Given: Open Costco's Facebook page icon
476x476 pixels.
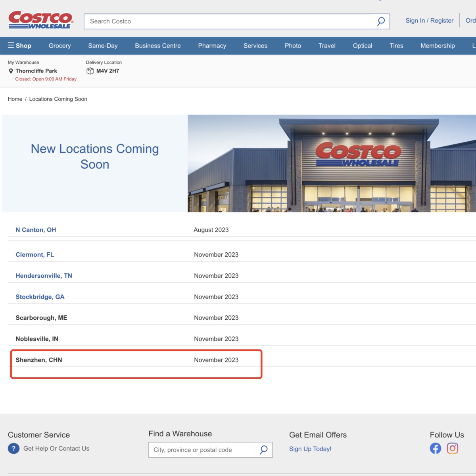Looking at the screenshot, I should (x=435, y=449).
